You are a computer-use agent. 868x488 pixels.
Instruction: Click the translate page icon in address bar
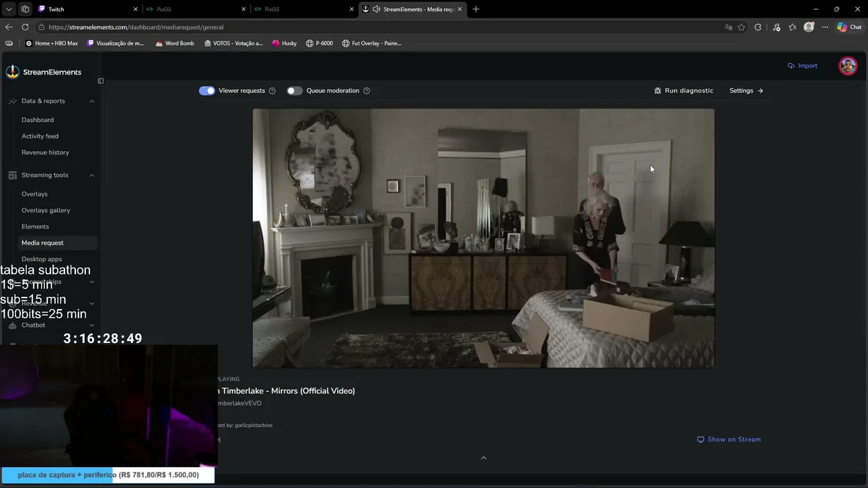[728, 27]
